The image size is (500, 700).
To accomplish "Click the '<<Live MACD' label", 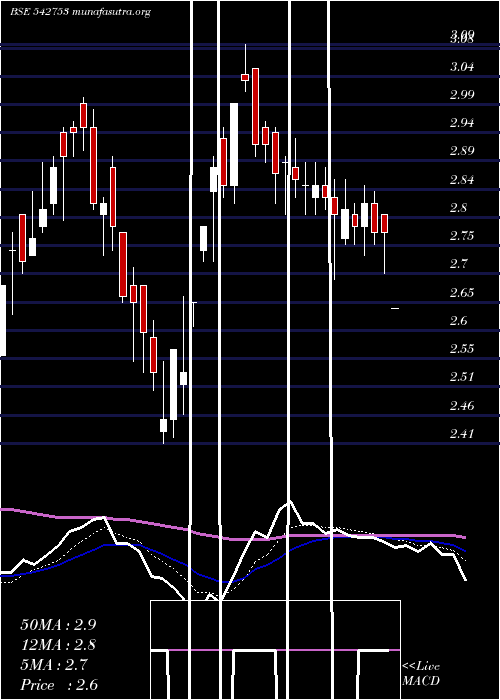I will click(421, 674).
